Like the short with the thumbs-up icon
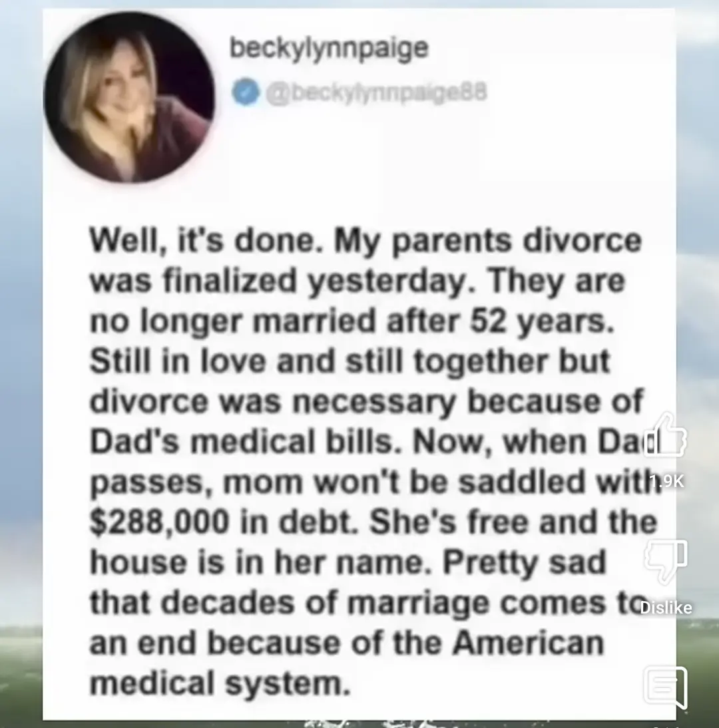719x728 pixels. coord(666,435)
